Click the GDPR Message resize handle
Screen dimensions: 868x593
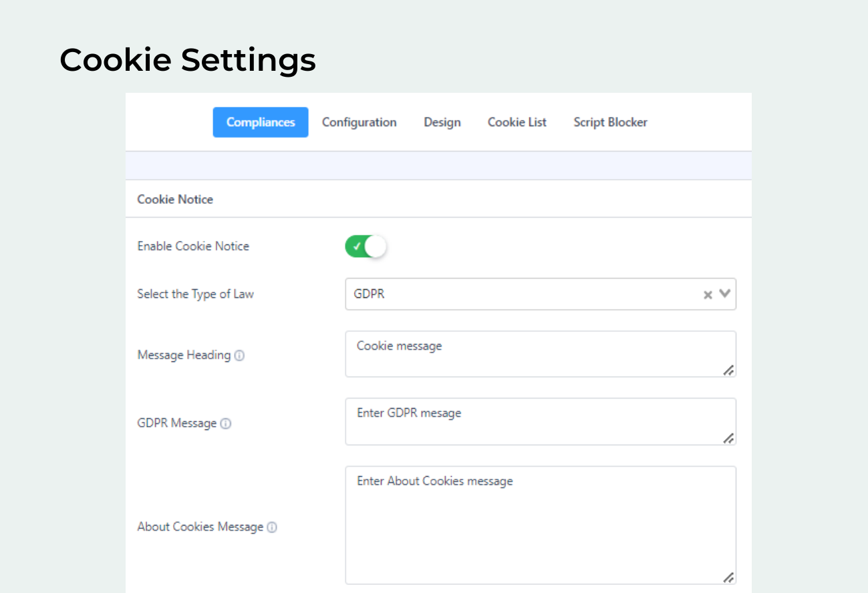(728, 438)
